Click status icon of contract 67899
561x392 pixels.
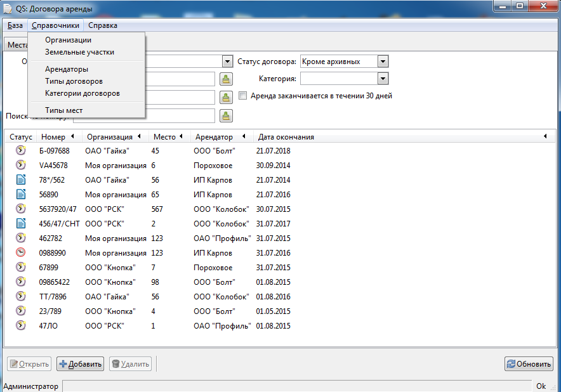[21, 267]
